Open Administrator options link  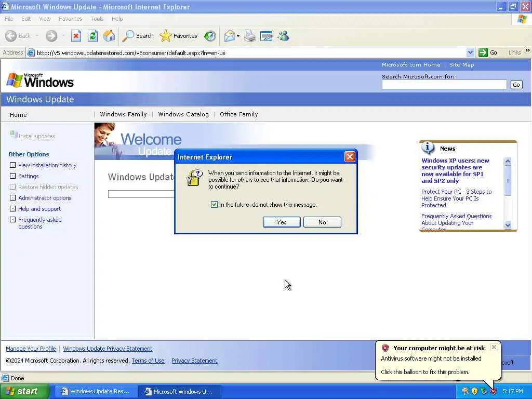pyautogui.click(x=45, y=198)
